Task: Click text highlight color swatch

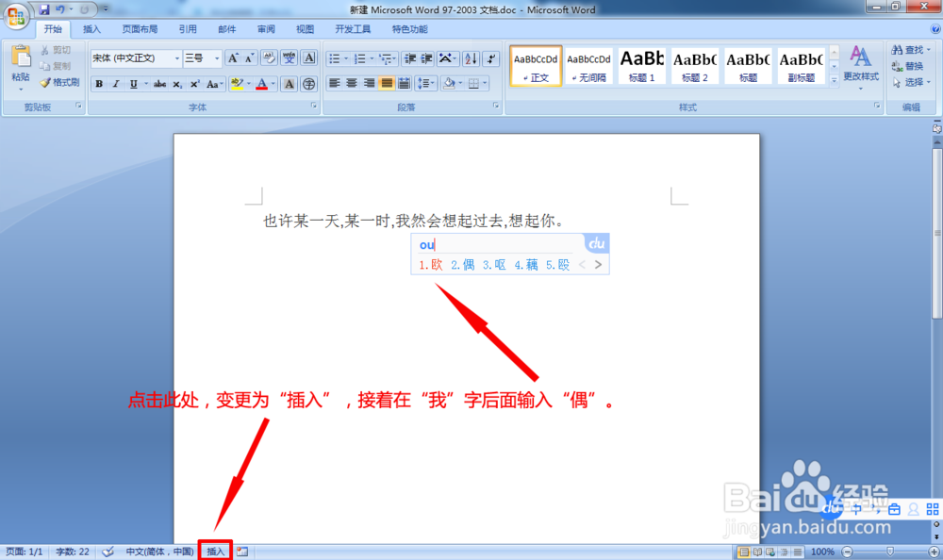Action: [238, 84]
